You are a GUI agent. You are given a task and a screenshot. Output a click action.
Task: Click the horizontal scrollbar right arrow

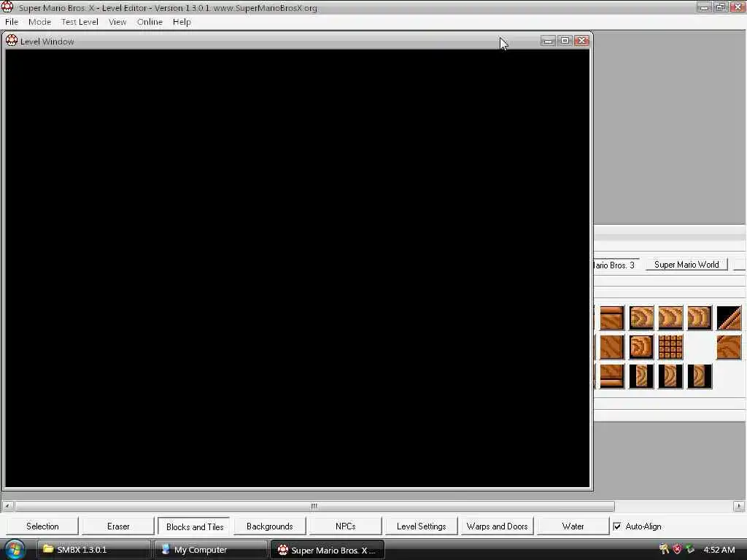point(739,506)
